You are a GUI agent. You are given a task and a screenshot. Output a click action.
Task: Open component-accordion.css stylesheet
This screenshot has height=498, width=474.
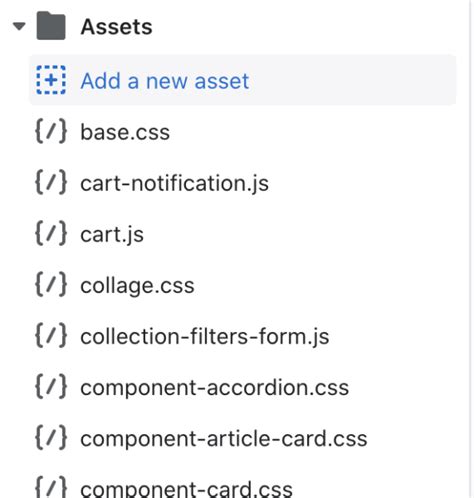pyautogui.click(x=215, y=388)
